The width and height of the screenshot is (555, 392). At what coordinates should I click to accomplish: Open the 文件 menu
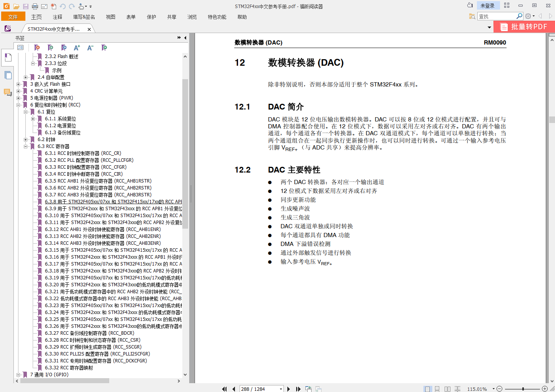pos(13,17)
